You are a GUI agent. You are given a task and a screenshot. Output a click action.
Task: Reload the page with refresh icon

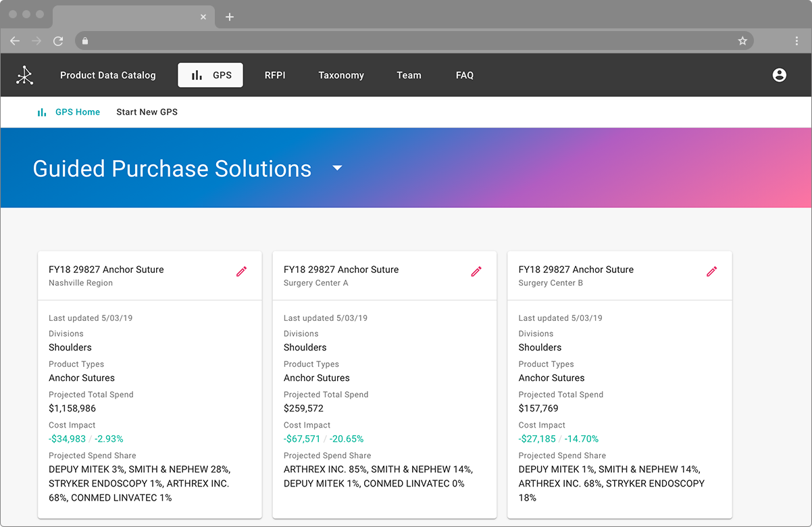[58, 41]
